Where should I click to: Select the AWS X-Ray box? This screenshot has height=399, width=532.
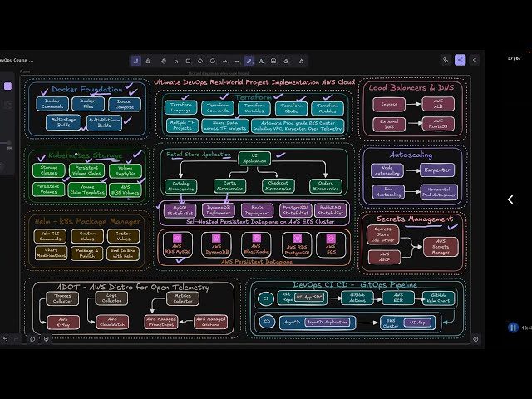(x=63, y=322)
